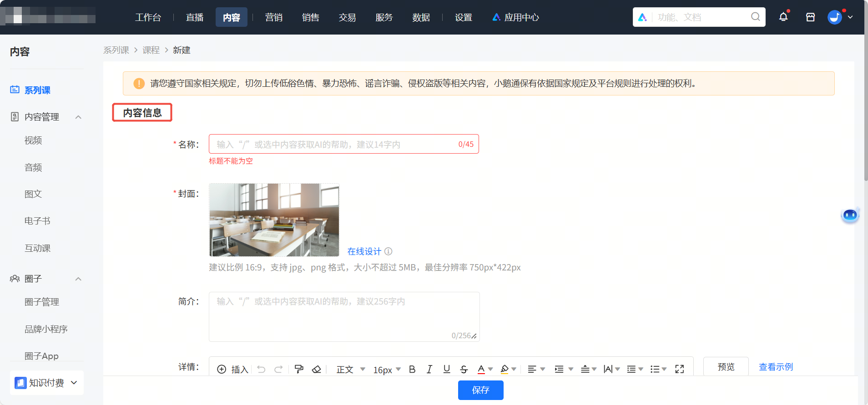This screenshot has width=868, height=405.
Task: Open the 查看示例 link
Action: [x=776, y=367]
